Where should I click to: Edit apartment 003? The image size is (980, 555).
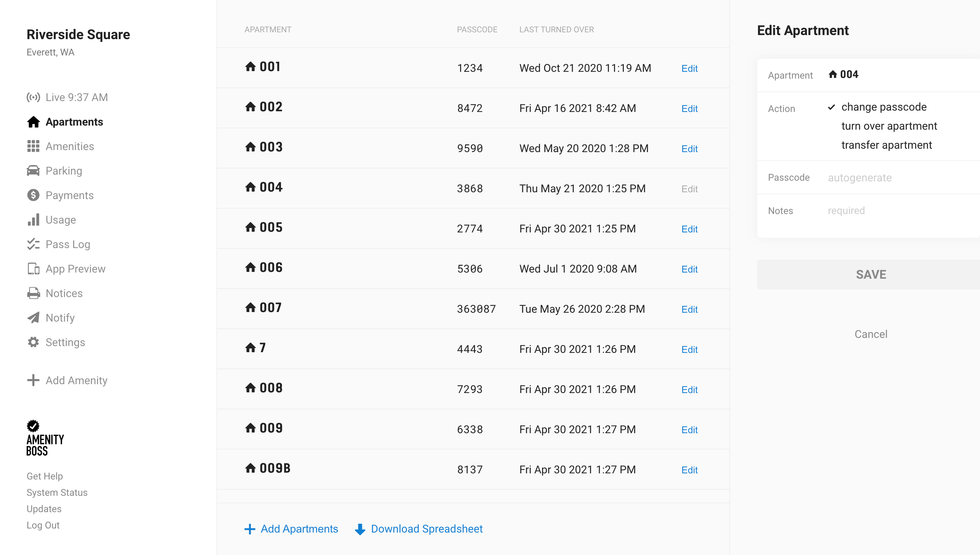pos(689,149)
